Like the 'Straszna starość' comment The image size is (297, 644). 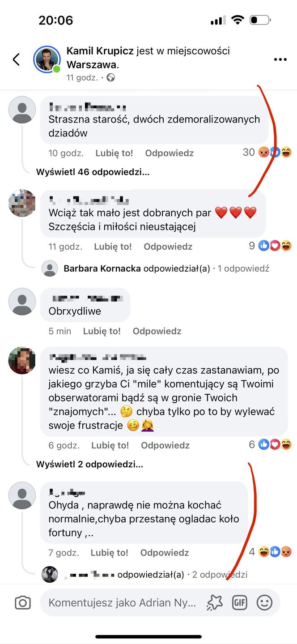coord(115,153)
